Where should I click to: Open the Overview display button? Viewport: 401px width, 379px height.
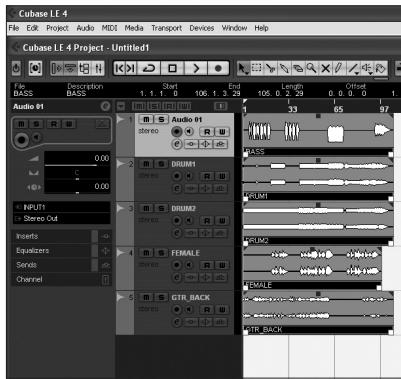tap(84, 69)
